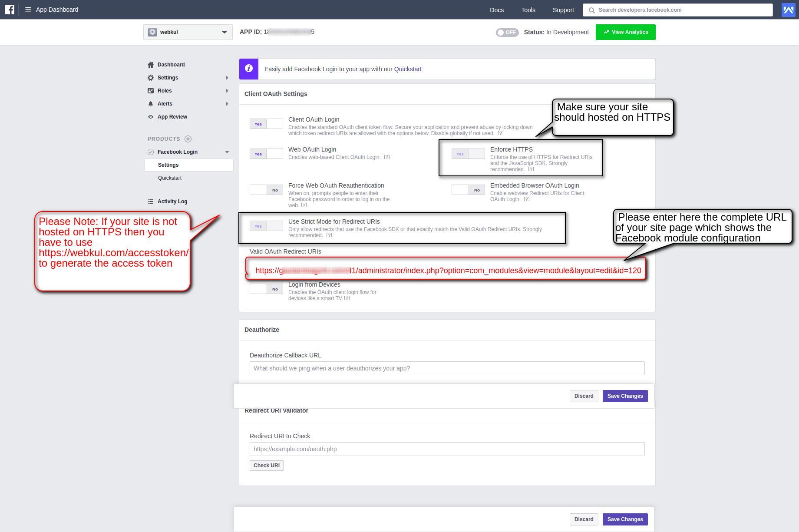
Task: Click the Webkul profile icon top right
Action: (788, 10)
